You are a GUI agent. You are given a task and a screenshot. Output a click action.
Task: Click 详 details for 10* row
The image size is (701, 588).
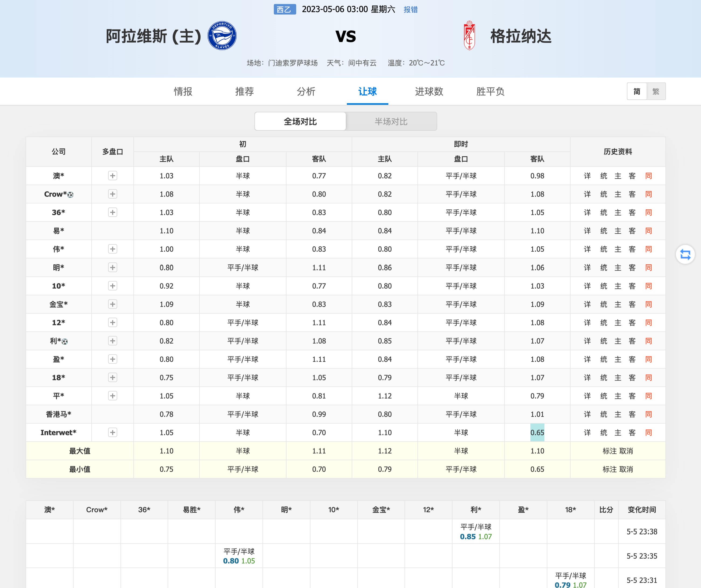tap(587, 286)
